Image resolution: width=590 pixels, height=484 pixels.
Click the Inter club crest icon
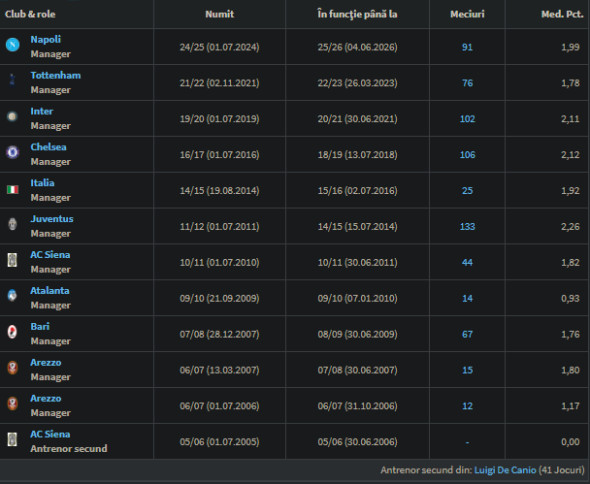12,116
